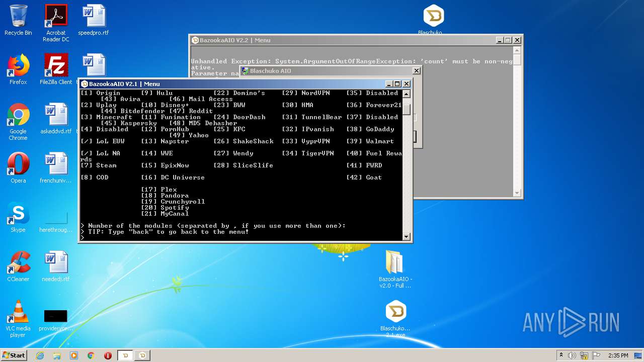Minimize the BazookaAIO V2.1 window
The height and width of the screenshot is (362, 644).
(x=389, y=84)
